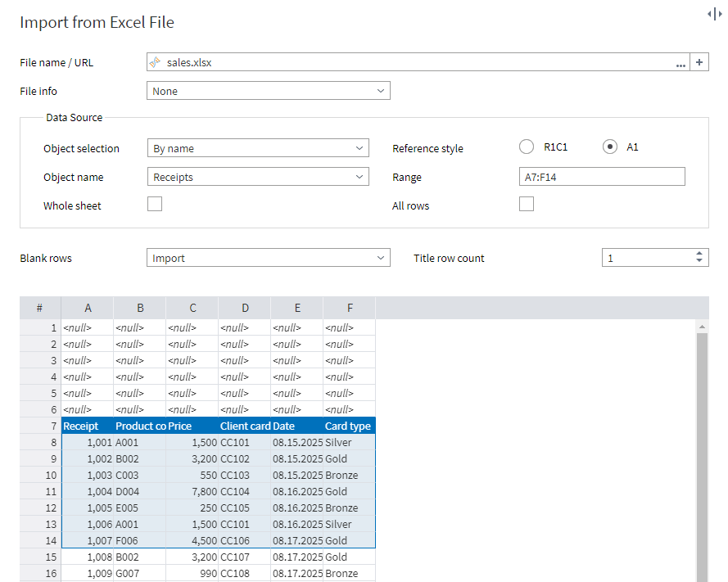The height and width of the screenshot is (582, 728).
Task: Open the Blank rows dropdown
Action: [x=269, y=258]
